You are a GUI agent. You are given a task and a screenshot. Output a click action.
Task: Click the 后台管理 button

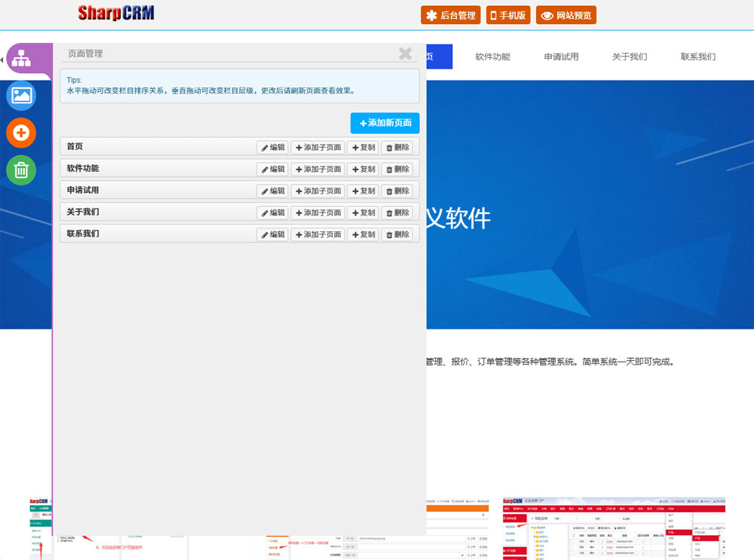pyautogui.click(x=451, y=15)
